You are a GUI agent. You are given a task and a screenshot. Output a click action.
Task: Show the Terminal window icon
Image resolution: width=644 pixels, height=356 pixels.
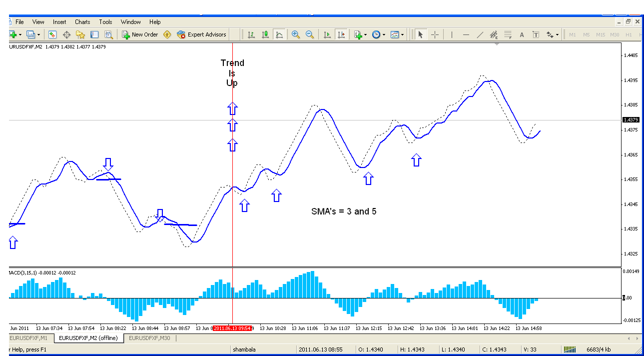pos(94,34)
